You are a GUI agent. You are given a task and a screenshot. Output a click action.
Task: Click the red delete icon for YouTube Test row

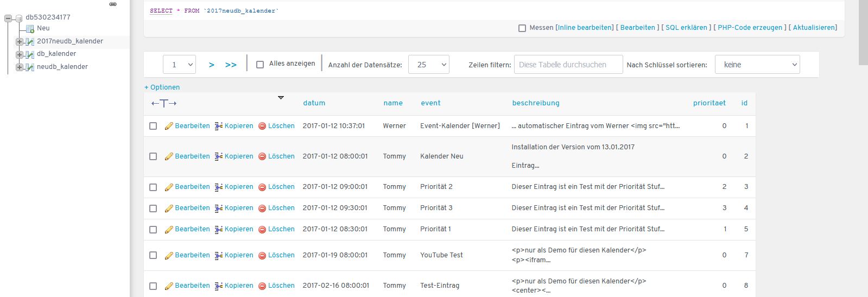(262, 256)
